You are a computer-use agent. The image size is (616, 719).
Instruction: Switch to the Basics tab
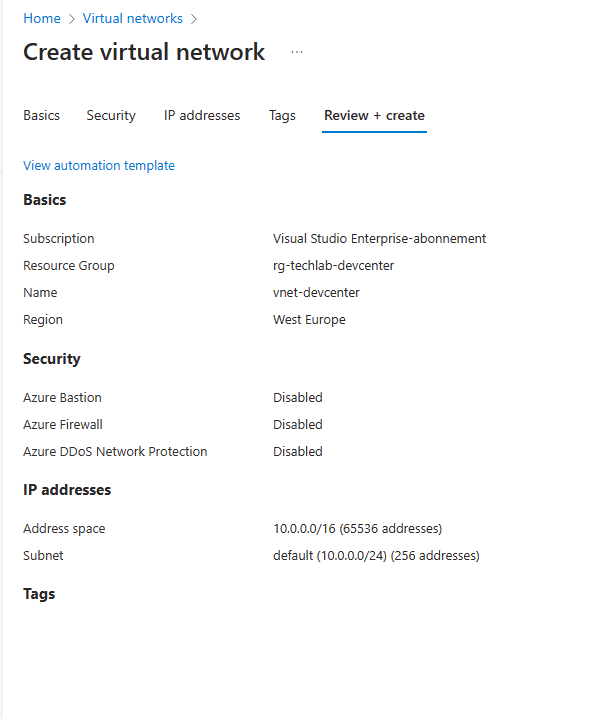pos(42,115)
